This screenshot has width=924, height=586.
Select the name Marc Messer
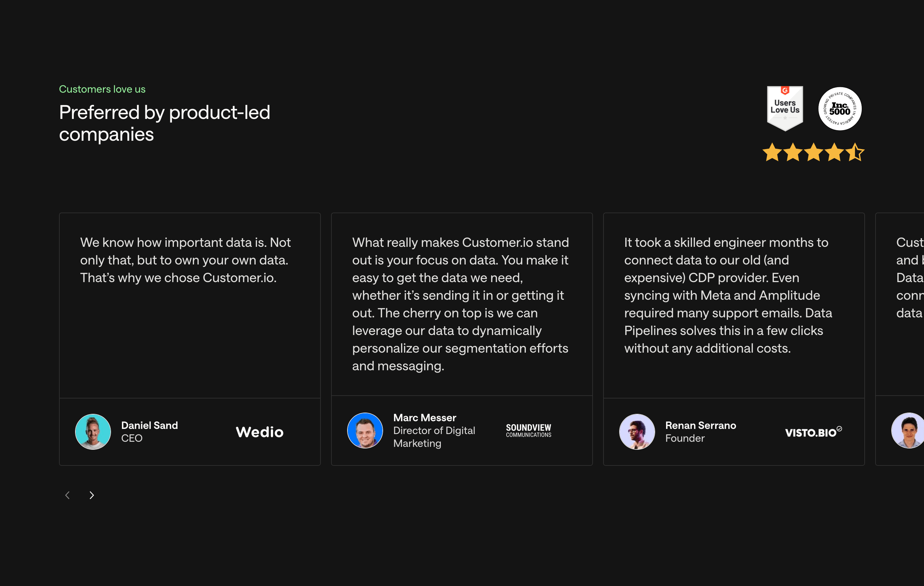pos(424,417)
